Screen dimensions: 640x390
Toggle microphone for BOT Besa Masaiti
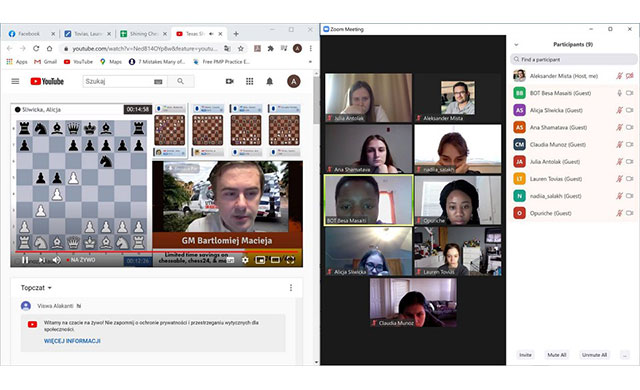click(x=619, y=93)
